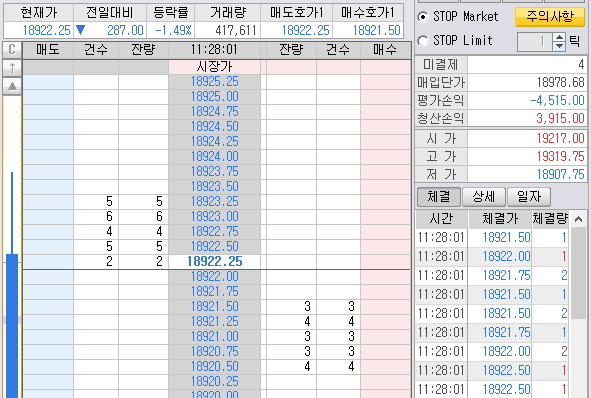Increase tick count with stepper up arrow
The width and height of the screenshot is (591, 398).
pos(560,37)
